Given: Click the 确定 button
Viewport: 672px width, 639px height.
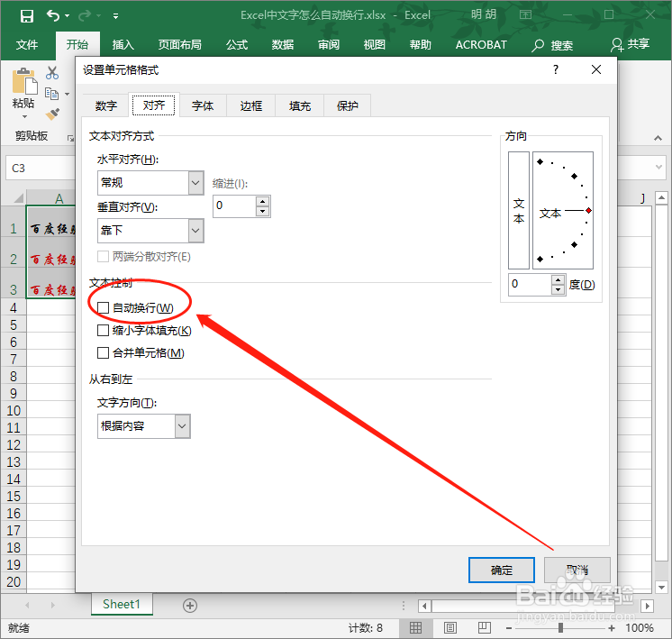Looking at the screenshot, I should (502, 570).
